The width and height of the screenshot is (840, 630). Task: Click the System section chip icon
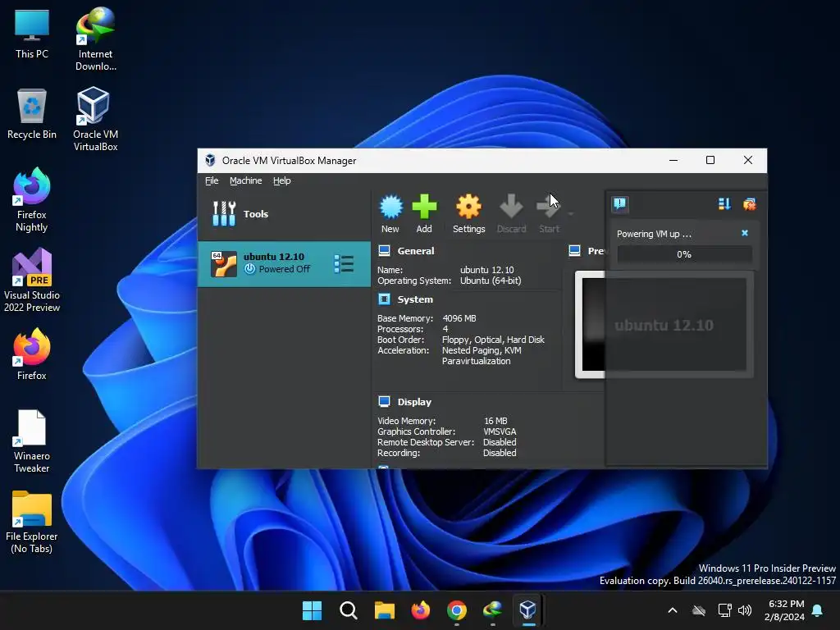click(x=384, y=299)
